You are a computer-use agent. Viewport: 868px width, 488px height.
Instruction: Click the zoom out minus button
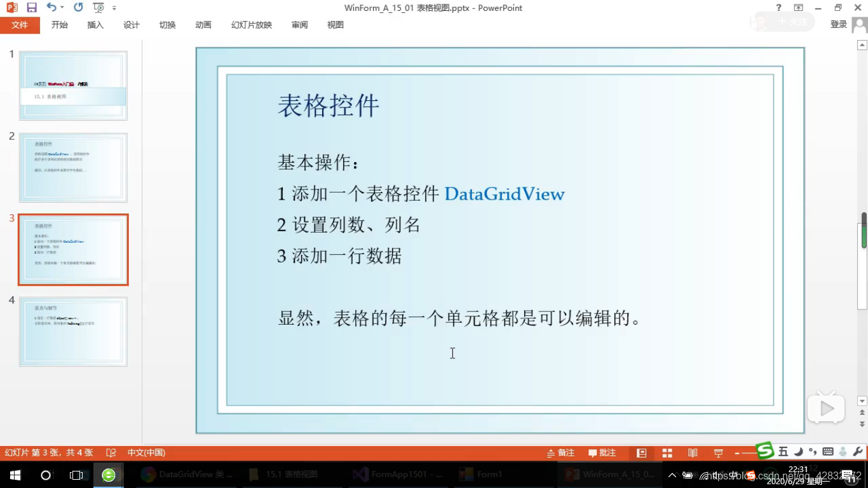[x=737, y=453]
